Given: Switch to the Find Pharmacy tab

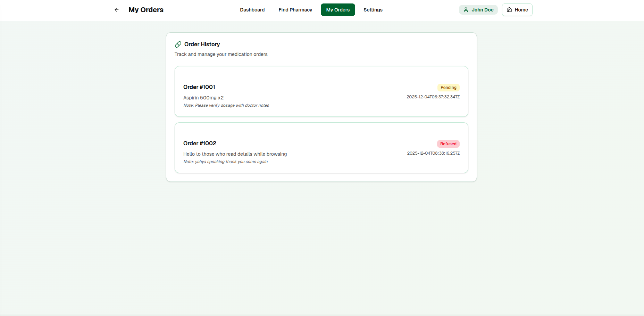Looking at the screenshot, I should click(295, 10).
